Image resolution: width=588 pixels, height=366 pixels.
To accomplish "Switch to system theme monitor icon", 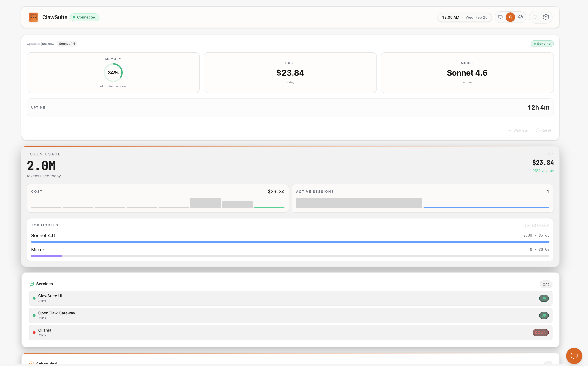I will point(500,17).
